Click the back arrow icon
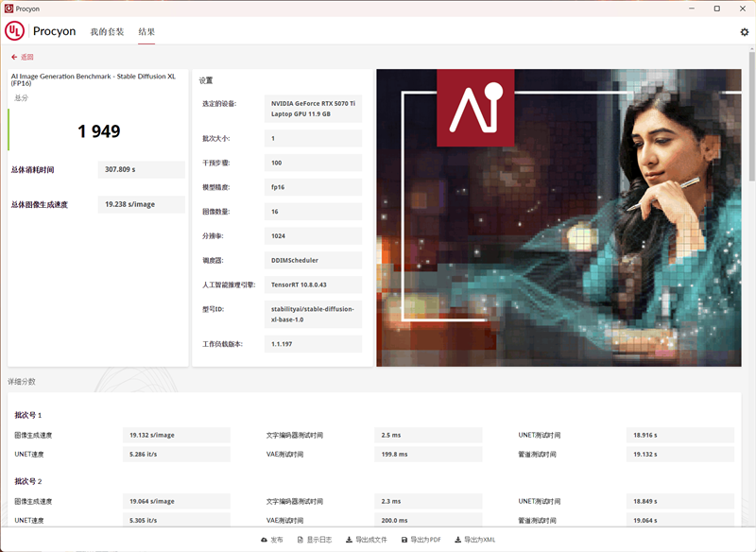This screenshot has height=552, width=756. point(14,57)
